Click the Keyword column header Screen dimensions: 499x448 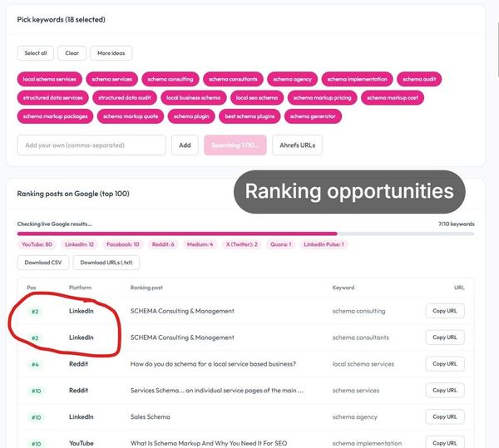pos(343,288)
